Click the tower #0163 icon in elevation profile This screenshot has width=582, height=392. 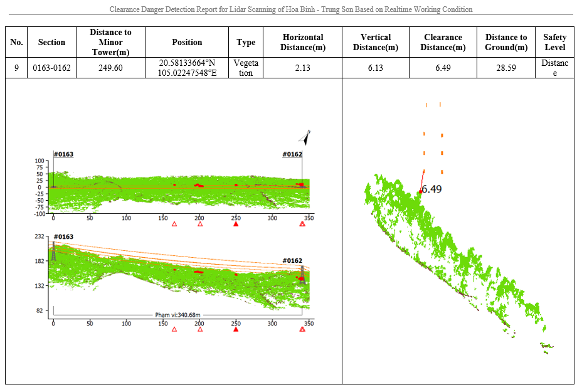tap(53, 252)
